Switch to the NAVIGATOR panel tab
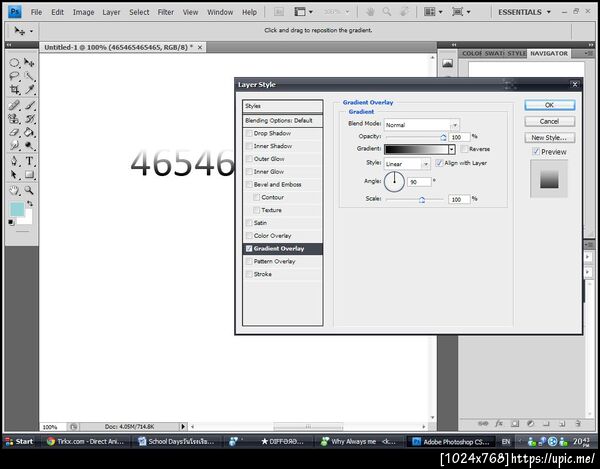The width and height of the screenshot is (600, 469). (x=549, y=54)
